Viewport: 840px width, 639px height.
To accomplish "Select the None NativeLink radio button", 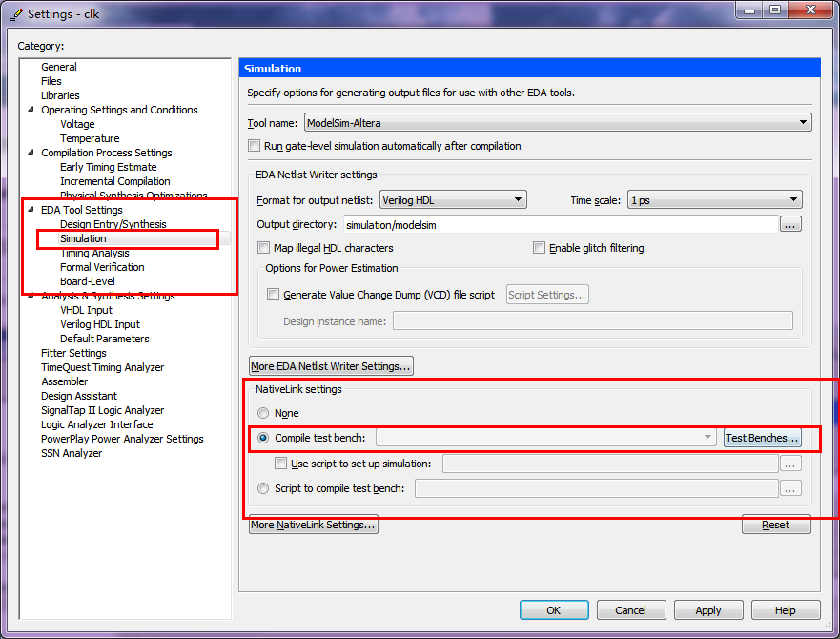I will point(263,413).
